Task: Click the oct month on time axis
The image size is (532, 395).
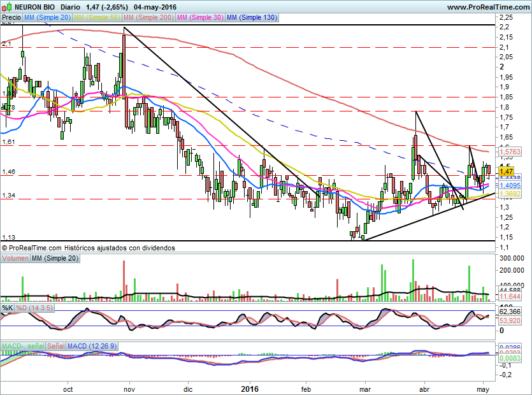Action: 68,389
